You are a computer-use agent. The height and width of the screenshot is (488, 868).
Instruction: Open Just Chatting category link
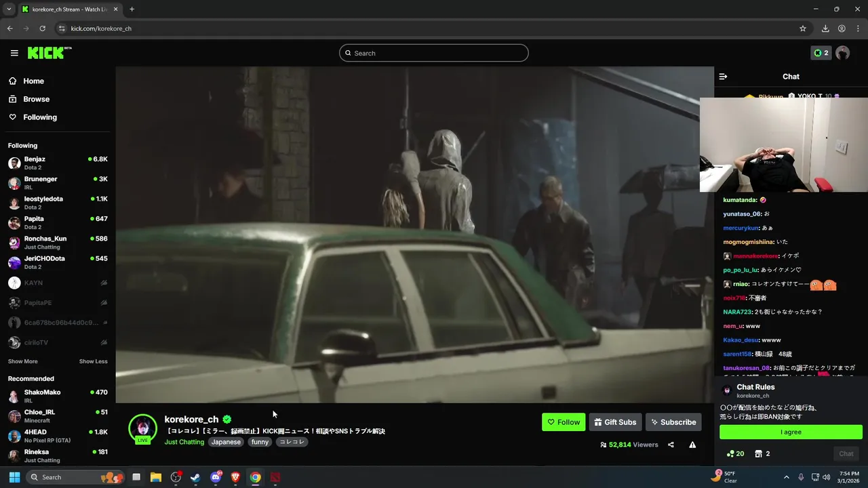point(184,442)
